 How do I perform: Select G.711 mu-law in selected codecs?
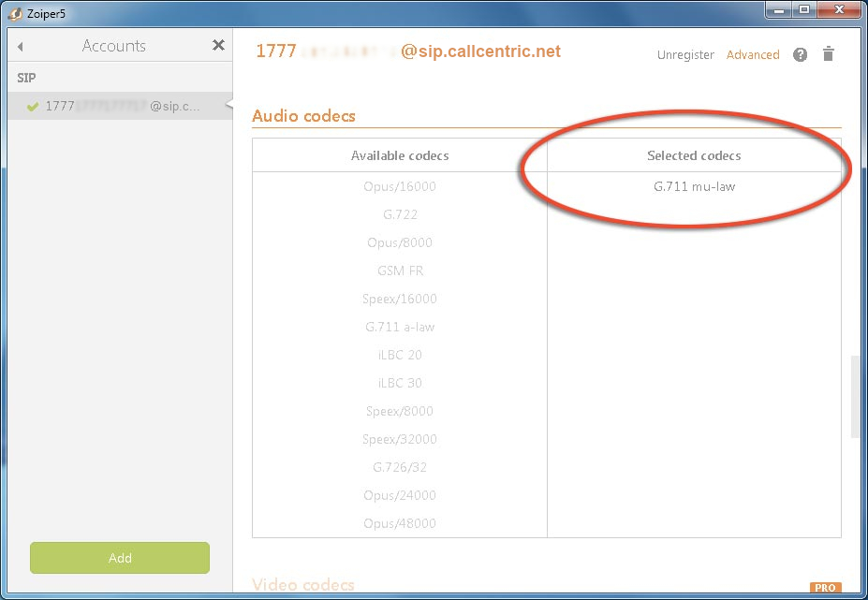click(x=694, y=186)
